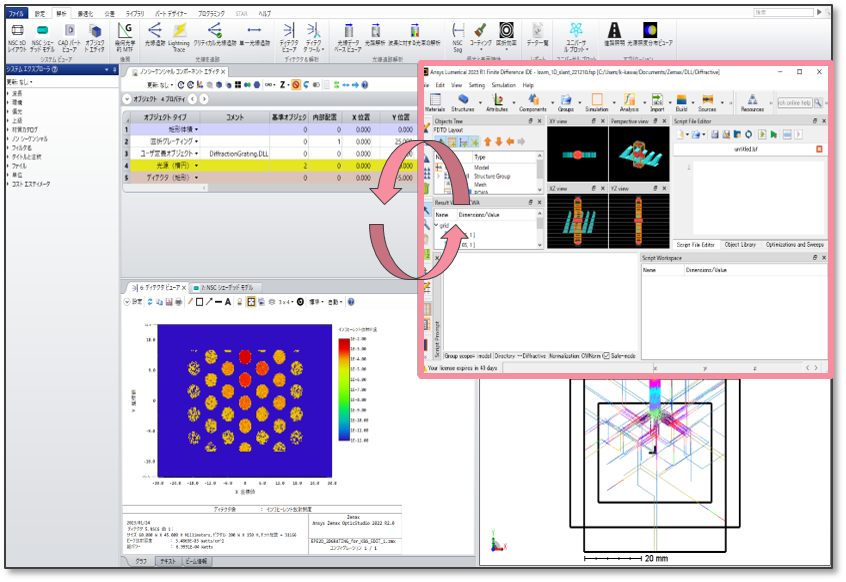Image resolution: width=846 pixels, height=582 pixels.
Task: Open NSC 3D Layout in OpticStudio ribbon
Action: (x=17, y=37)
